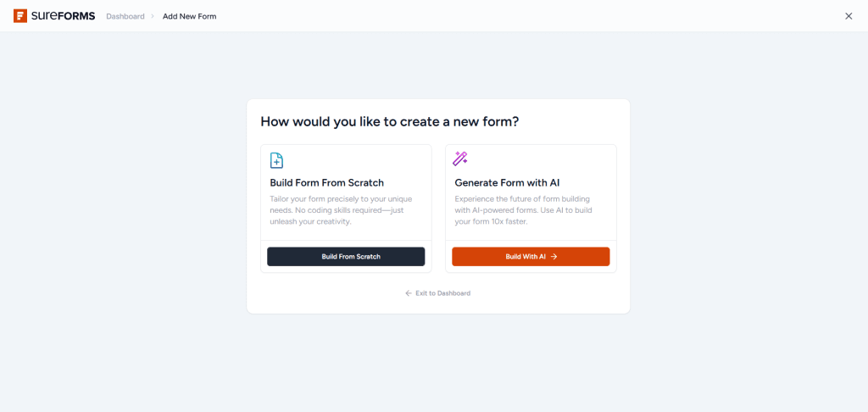The image size is (868, 412).
Task: Click the breadcrumb chevron separator
Action: (x=153, y=16)
